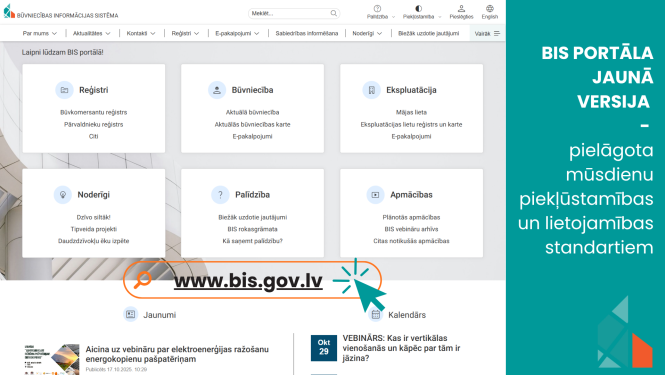Open Biežāk uzdotie jautājumi in navigation bar

(x=428, y=33)
